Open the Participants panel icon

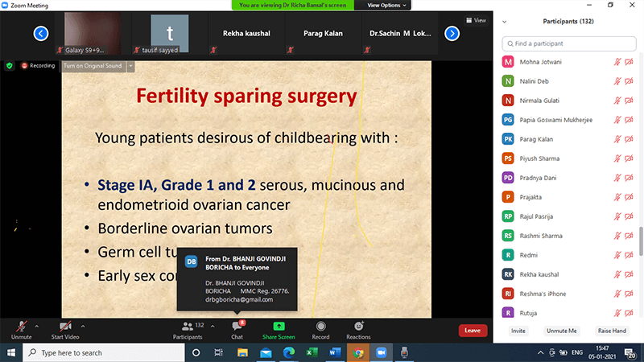coord(187,327)
